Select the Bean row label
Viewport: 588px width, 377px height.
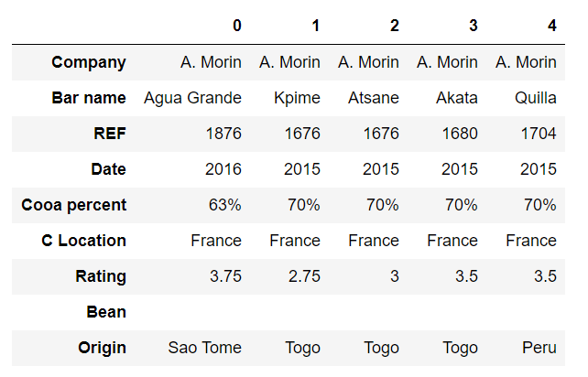pos(106,312)
